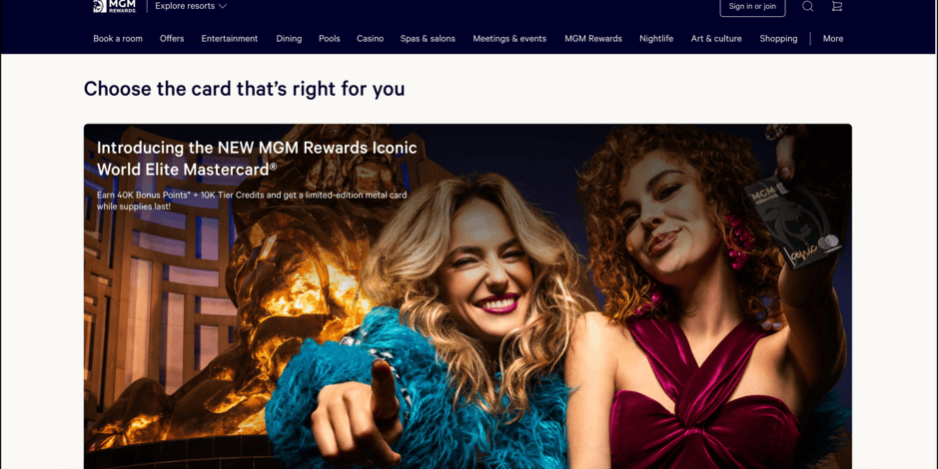Viewport: 938px width, 469px height.
Task: Expand the More navigation menu
Action: click(833, 38)
